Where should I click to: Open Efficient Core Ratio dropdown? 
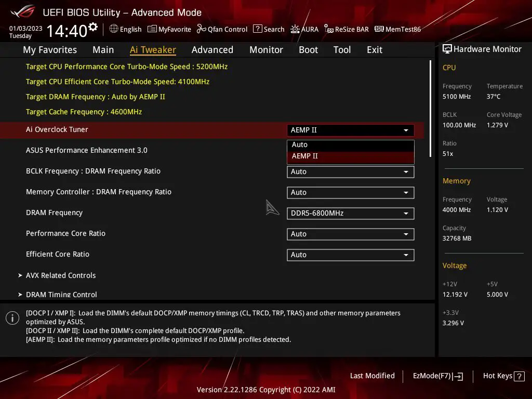click(x=351, y=255)
